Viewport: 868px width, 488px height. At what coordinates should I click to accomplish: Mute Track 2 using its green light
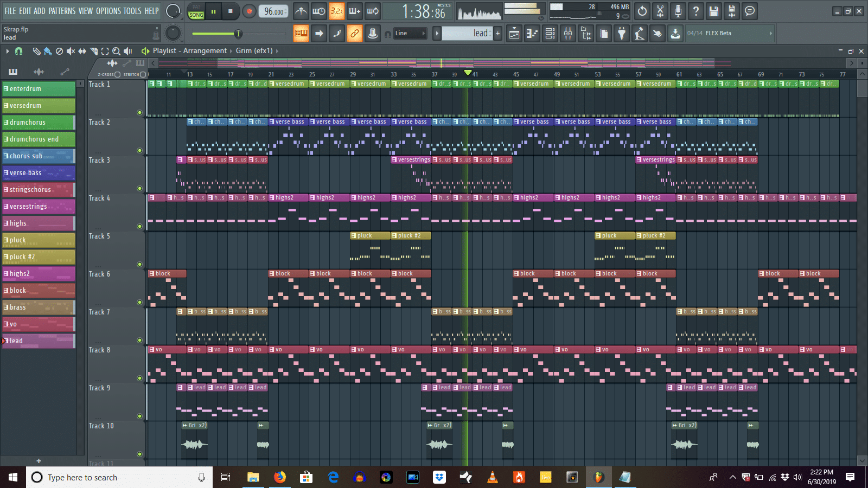point(139,151)
